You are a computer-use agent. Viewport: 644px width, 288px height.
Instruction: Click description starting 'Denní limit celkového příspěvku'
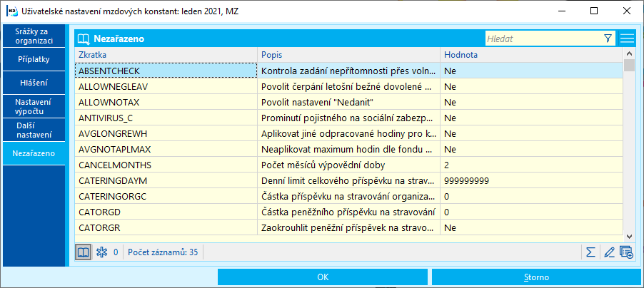point(348,181)
